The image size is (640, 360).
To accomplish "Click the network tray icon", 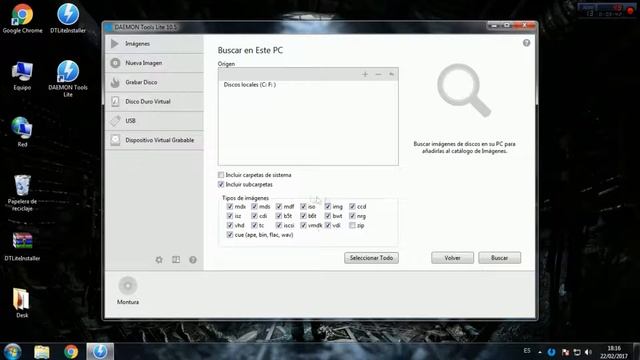I will [577, 352].
